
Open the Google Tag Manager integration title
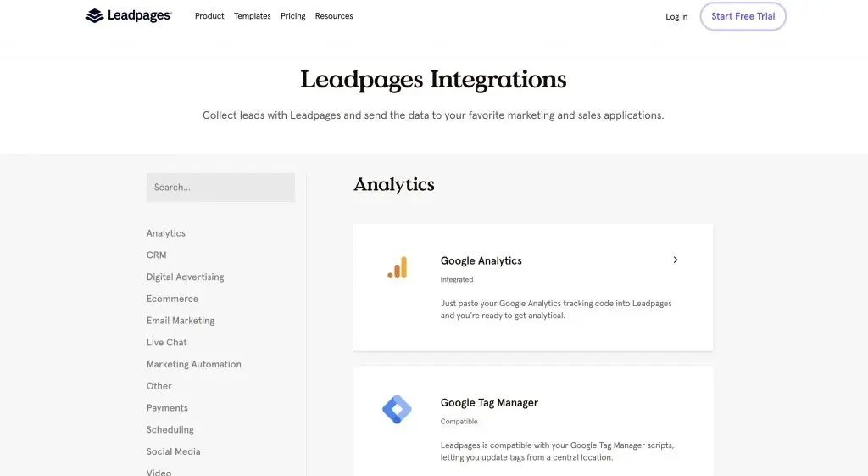pyautogui.click(x=489, y=403)
